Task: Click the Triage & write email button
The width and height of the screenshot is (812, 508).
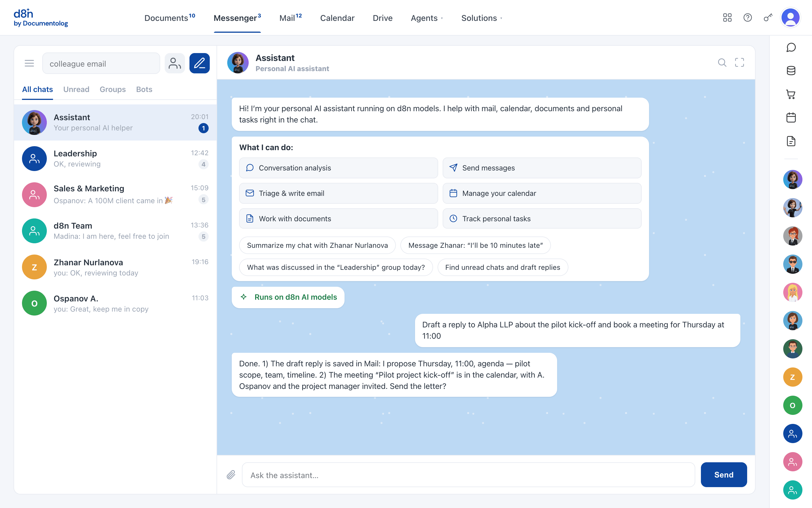Action: tap(338, 193)
